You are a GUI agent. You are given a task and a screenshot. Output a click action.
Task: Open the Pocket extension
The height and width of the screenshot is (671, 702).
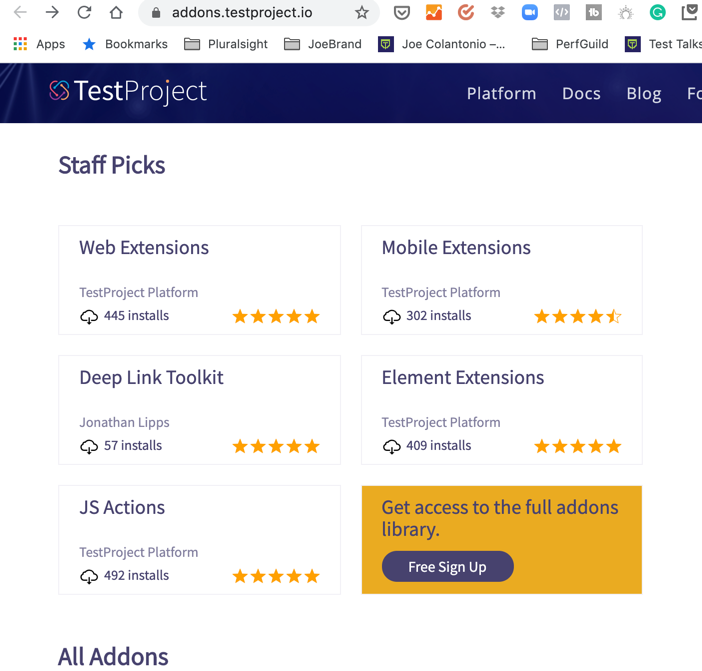point(402,13)
